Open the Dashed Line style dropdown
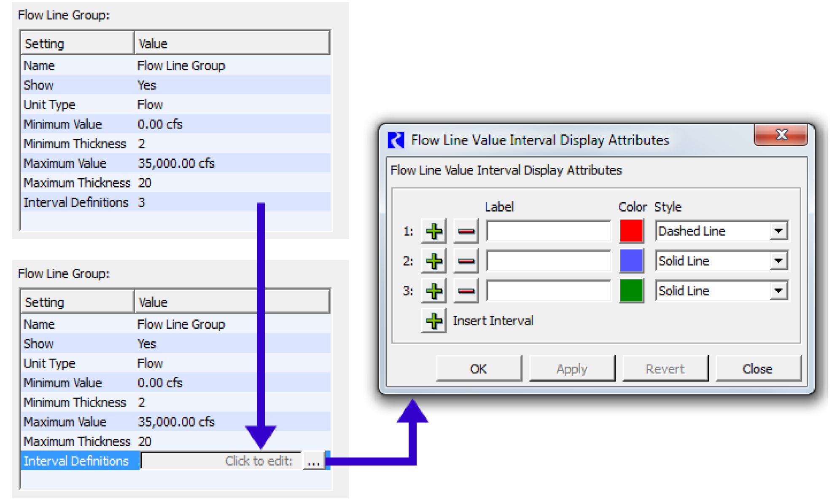 pyautogui.click(x=778, y=231)
